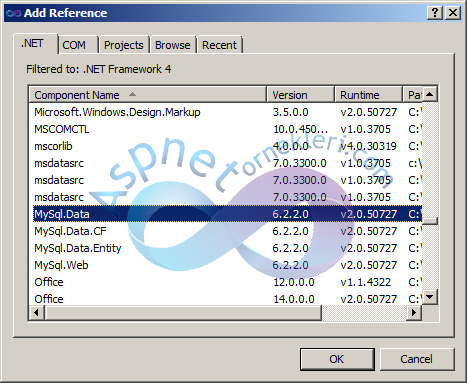Switch to the .NET tab
The height and width of the screenshot is (383, 467).
click(x=35, y=44)
